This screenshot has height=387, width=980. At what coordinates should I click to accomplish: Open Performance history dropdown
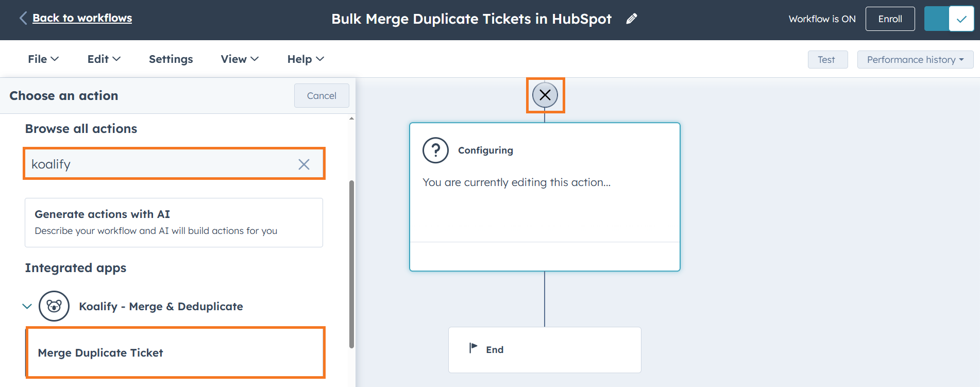coord(915,60)
